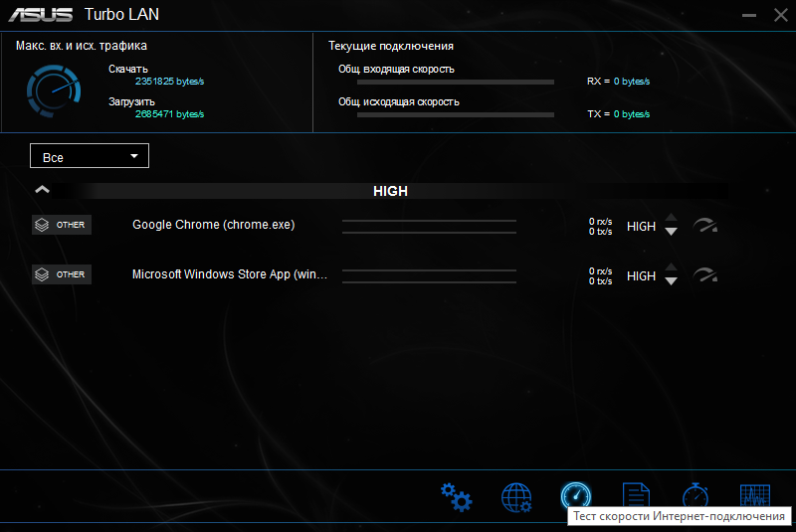Click OTHER category badge for Microsoft Windows Store App
This screenshot has height=532, width=796.
point(62,274)
